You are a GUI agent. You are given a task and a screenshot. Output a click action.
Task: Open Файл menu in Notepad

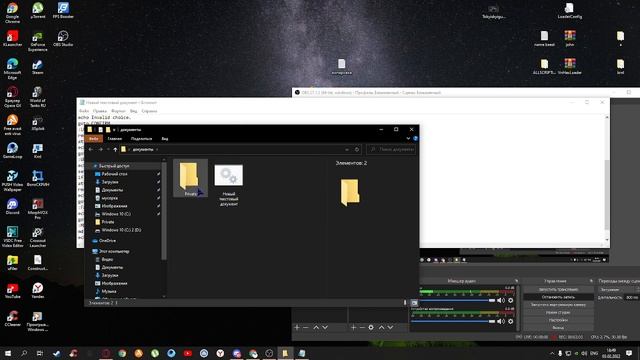click(84, 111)
